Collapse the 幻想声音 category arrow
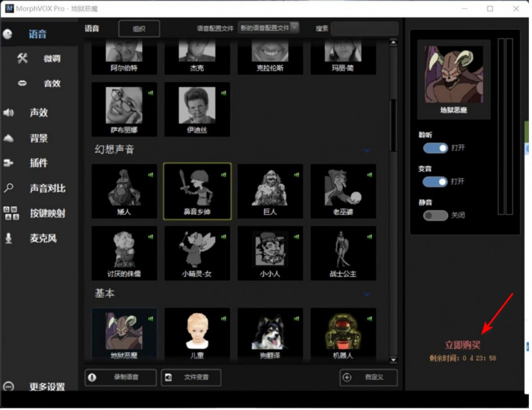This screenshot has width=532, height=410. [367, 150]
